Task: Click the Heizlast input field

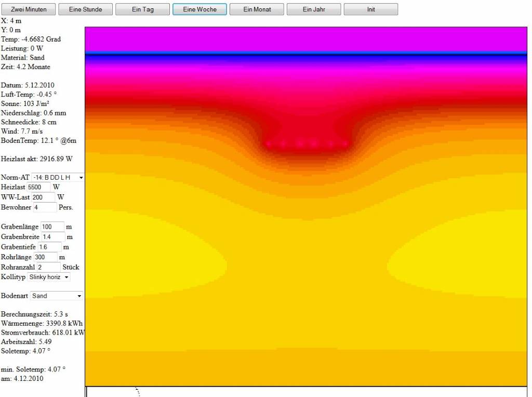Action: click(38, 187)
